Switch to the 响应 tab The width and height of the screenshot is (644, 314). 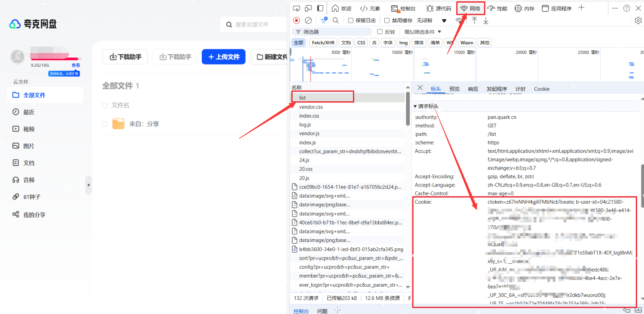click(473, 89)
